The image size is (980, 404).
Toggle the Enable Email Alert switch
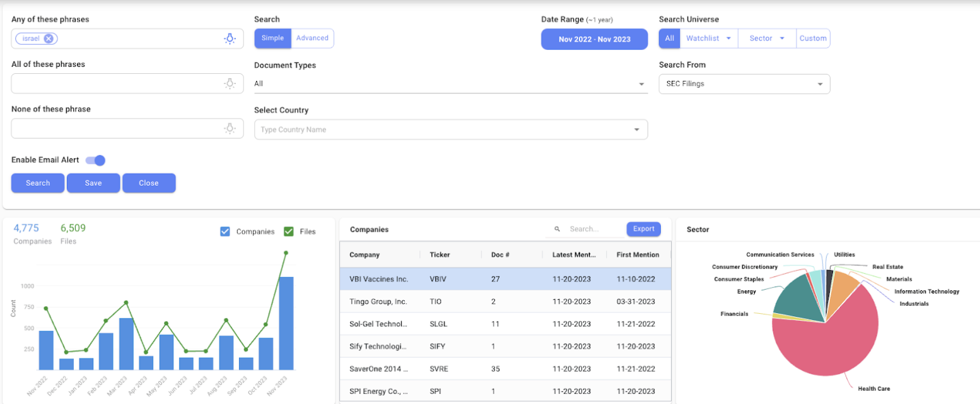[x=96, y=160]
